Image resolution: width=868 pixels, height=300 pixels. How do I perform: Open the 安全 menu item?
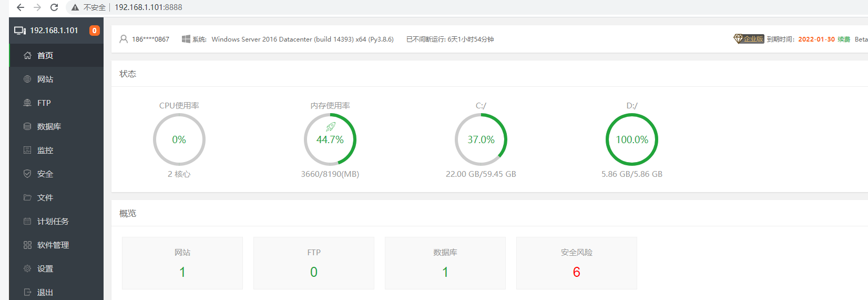(56, 174)
